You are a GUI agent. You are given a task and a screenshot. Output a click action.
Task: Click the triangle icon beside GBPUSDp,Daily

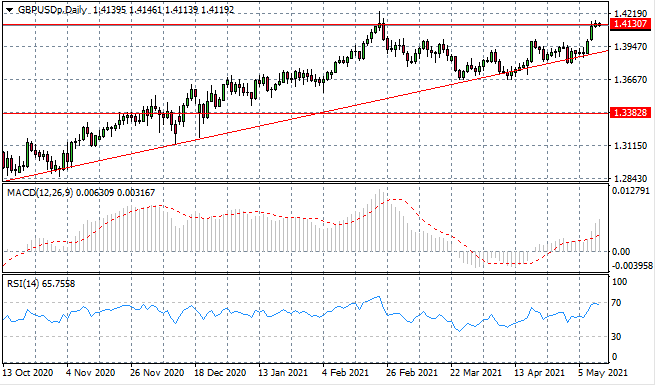[x=10, y=10]
